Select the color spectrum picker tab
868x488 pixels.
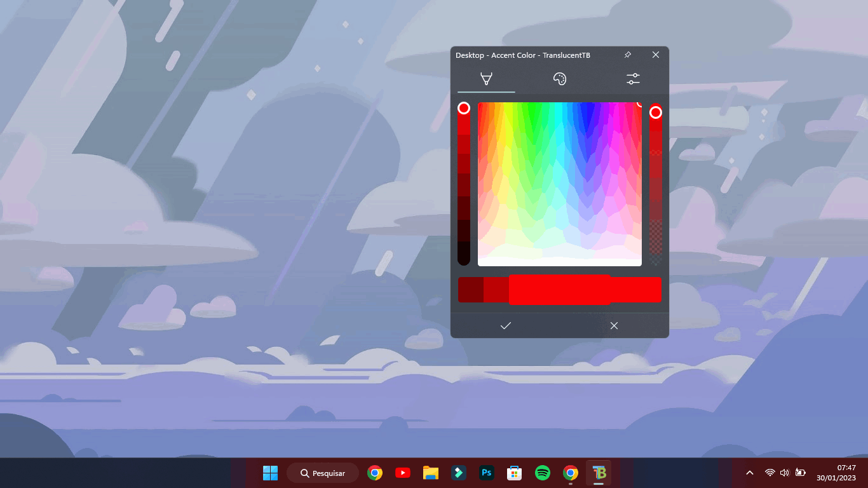[x=486, y=79]
